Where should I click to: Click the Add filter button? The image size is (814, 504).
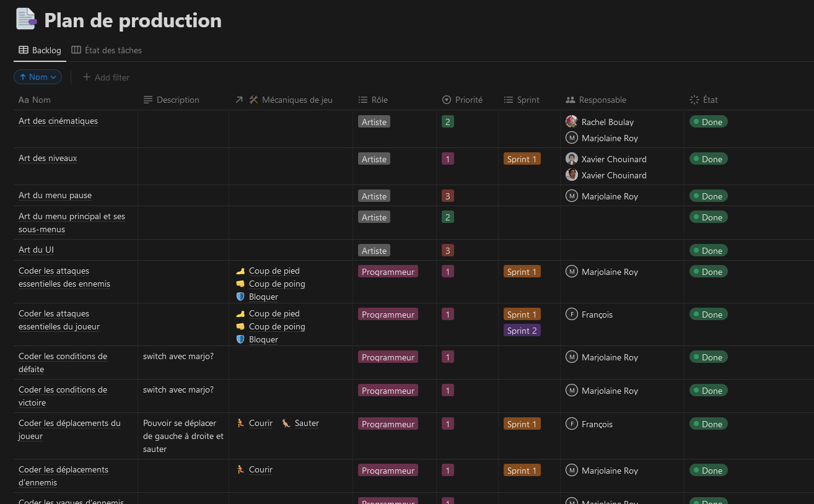[x=112, y=77]
